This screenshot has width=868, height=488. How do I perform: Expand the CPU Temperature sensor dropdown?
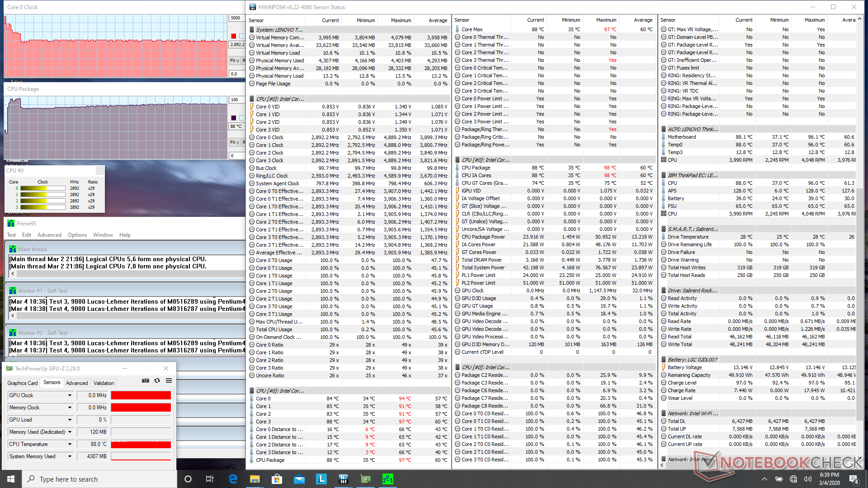pyautogui.click(x=70, y=444)
